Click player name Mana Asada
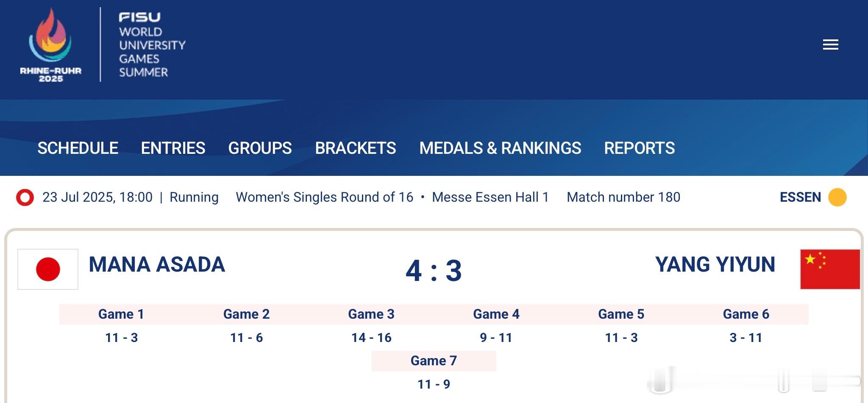 [x=157, y=264]
